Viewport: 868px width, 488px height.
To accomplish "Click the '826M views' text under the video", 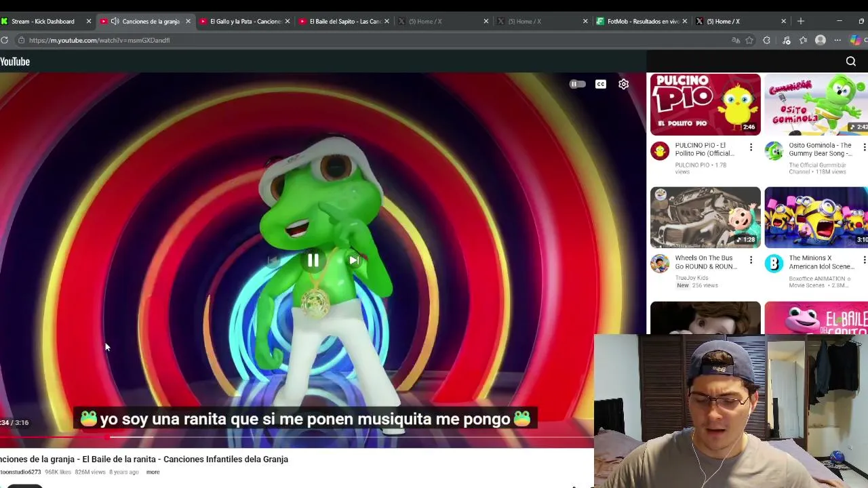I will (x=90, y=472).
